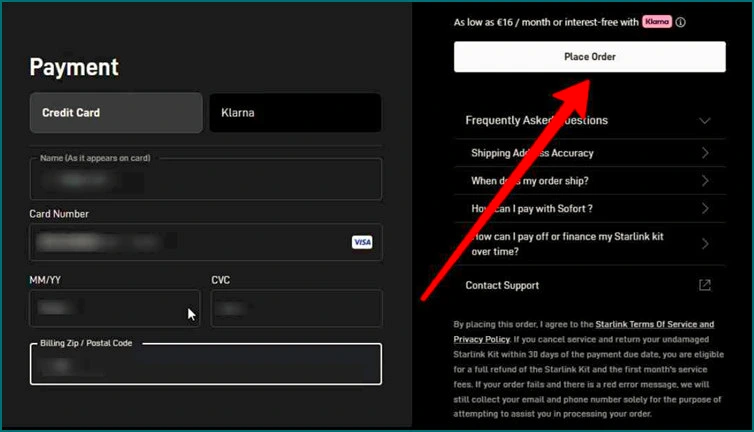The width and height of the screenshot is (754, 432).
Task: Click the CVC input field
Action: pos(297,308)
